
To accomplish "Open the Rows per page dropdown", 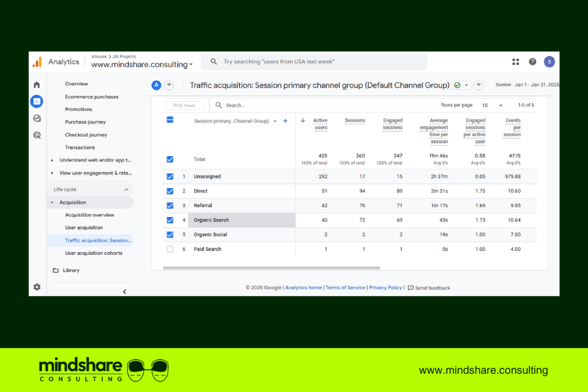I will pyautogui.click(x=492, y=105).
